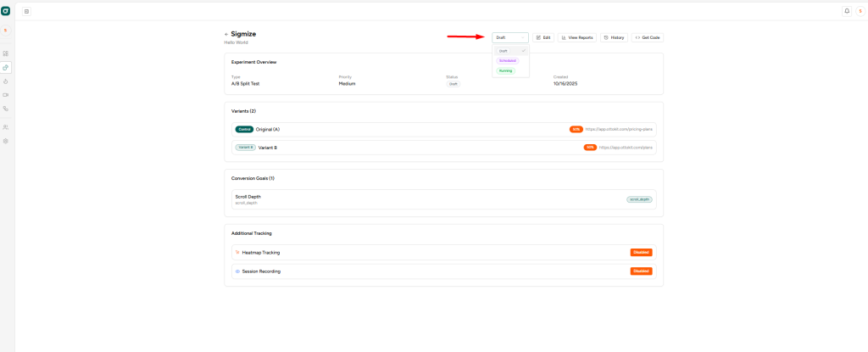This screenshot has width=868, height=352.
Task: Click the scroll_depth tag badge
Action: tap(639, 199)
